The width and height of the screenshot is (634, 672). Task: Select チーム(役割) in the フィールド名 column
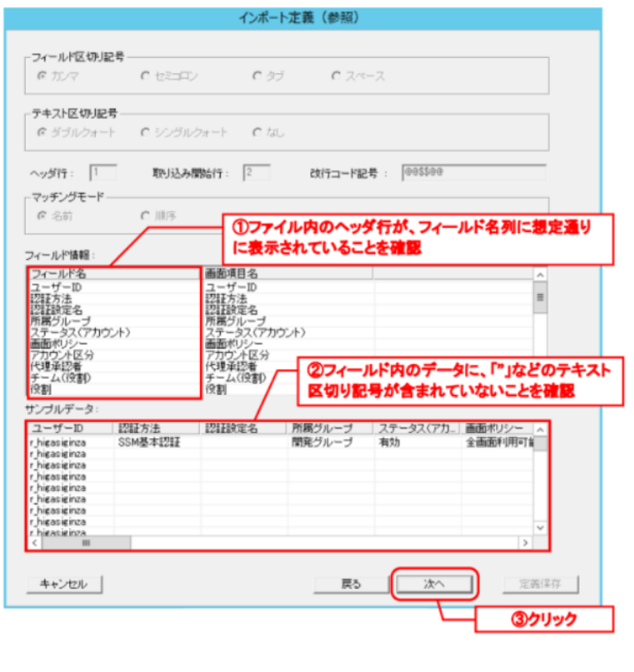tap(60, 378)
